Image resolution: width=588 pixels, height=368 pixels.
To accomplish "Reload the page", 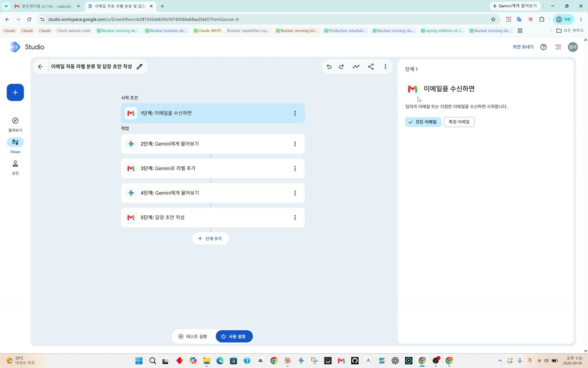I will pyautogui.click(x=29, y=20).
